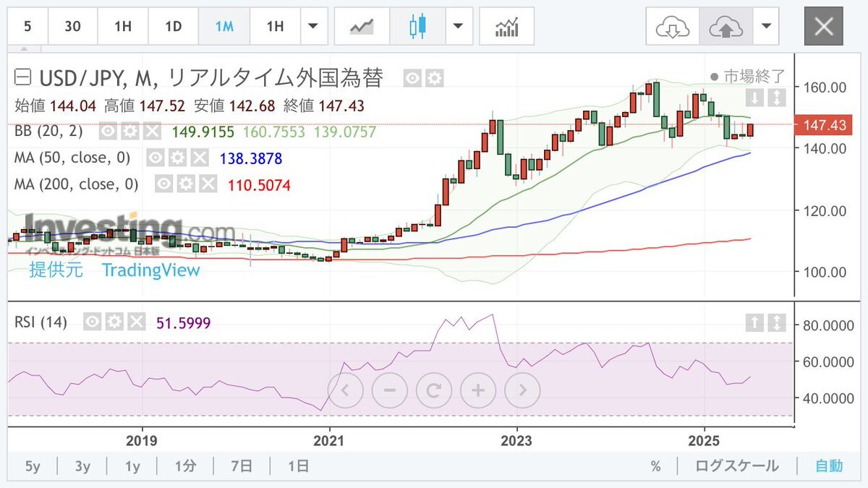Open the indicators icon
The image size is (868, 488).
[506, 27]
